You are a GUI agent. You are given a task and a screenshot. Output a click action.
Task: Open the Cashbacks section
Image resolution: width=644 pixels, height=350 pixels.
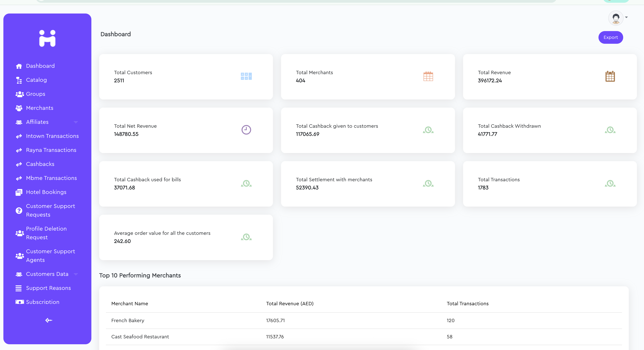40,164
